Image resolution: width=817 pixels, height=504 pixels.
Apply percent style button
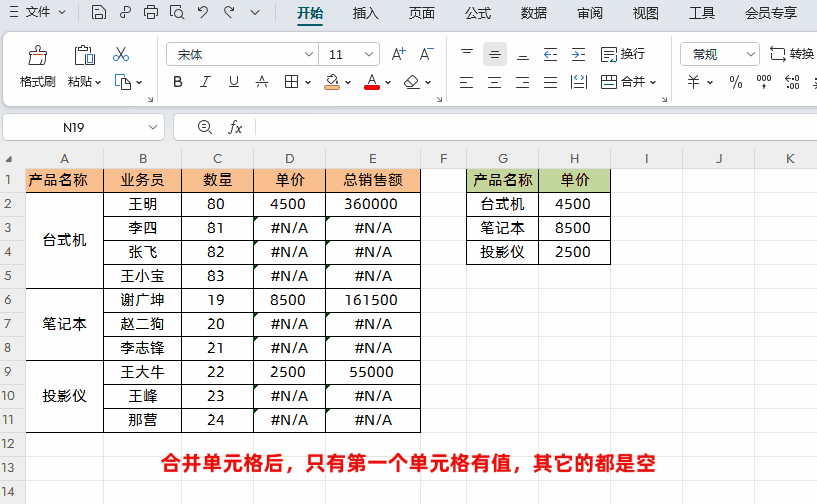pos(736,82)
